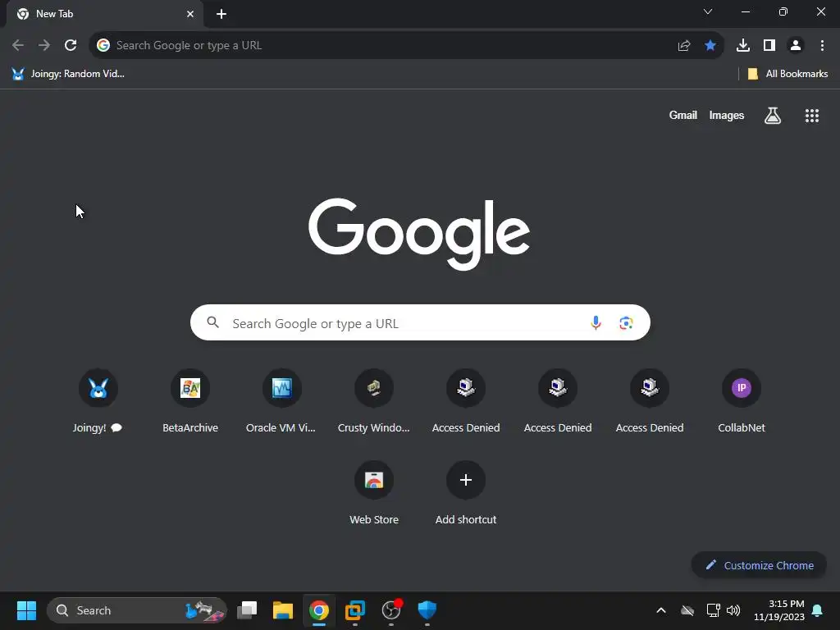Open a new tab with the plus button
This screenshot has height=630, width=840.
(x=221, y=14)
